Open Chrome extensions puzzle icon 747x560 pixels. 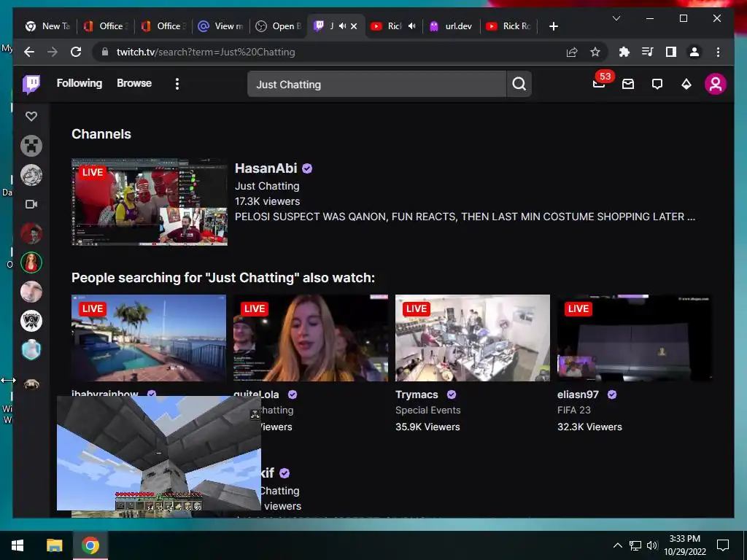624,52
